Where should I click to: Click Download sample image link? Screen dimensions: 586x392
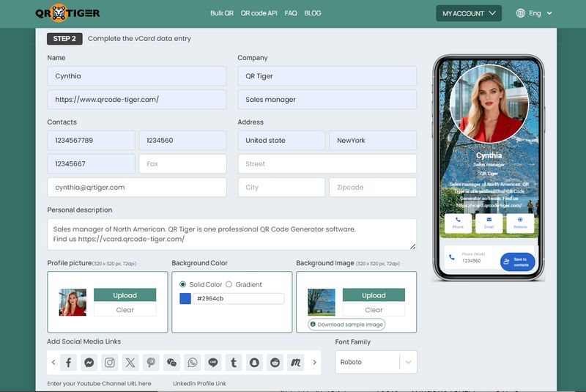pos(346,324)
